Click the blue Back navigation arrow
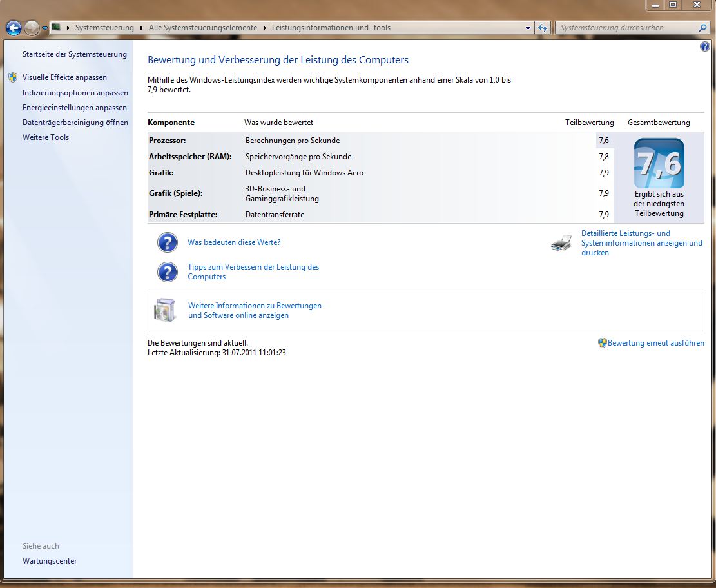 pos(14,28)
